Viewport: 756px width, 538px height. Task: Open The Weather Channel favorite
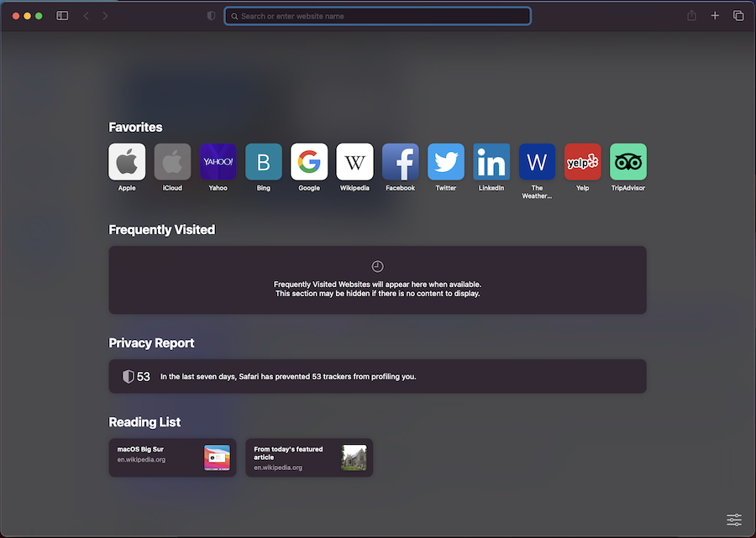click(x=537, y=162)
